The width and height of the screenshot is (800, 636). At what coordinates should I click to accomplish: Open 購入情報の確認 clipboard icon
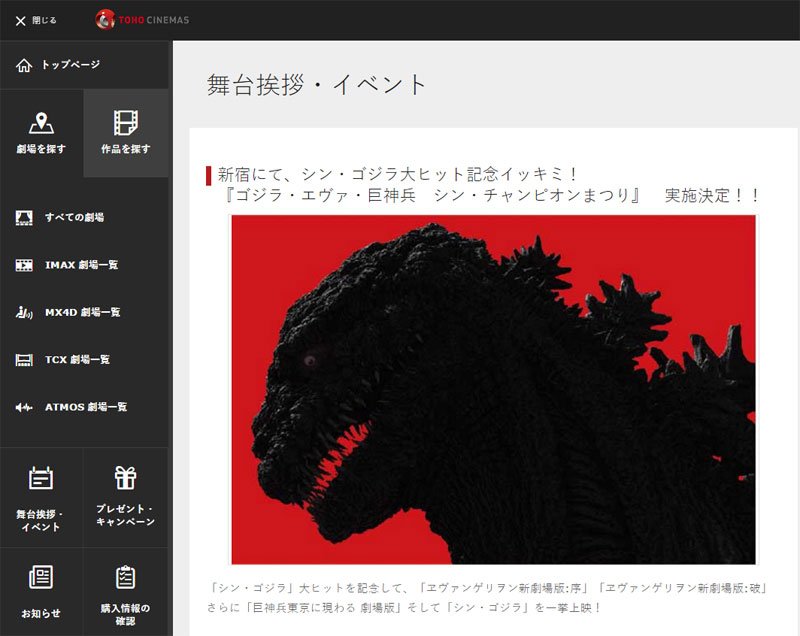(126, 577)
